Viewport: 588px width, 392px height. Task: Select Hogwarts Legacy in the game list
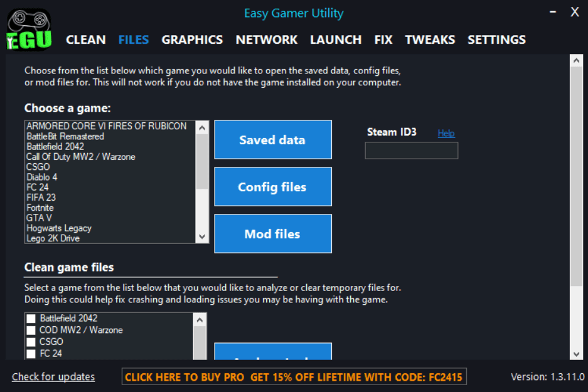110,228
